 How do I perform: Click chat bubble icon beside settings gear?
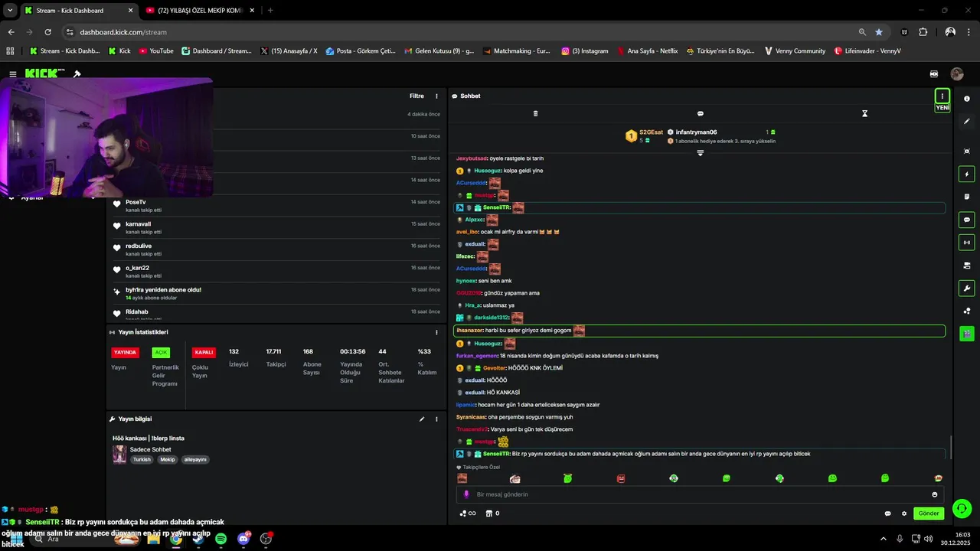(887, 514)
